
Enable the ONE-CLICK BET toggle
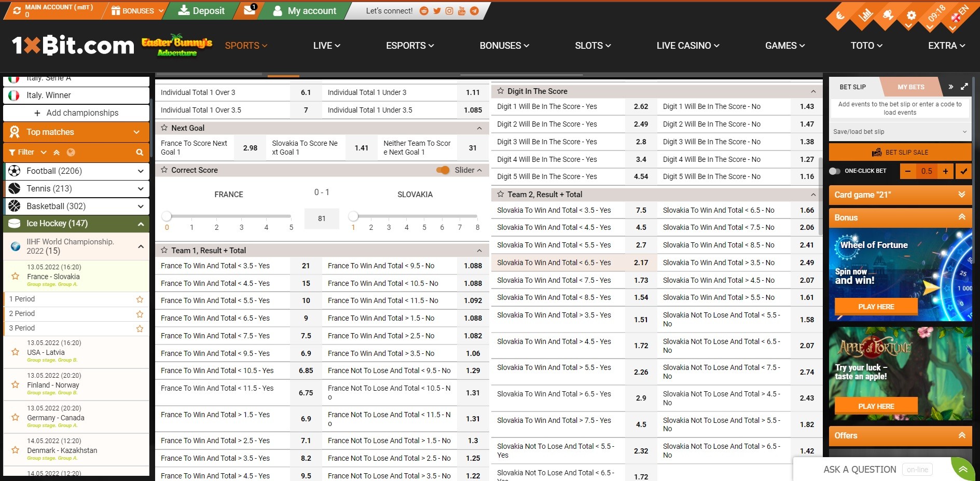tap(835, 171)
